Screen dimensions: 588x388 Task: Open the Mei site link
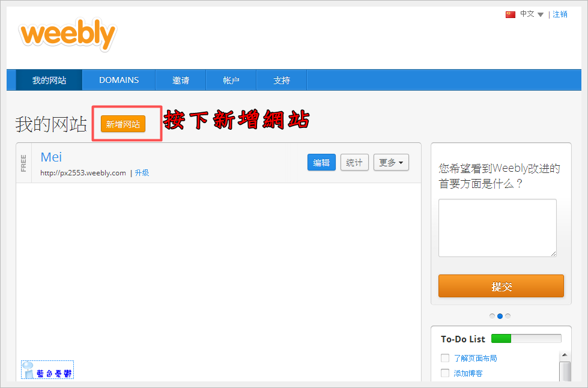pyautogui.click(x=51, y=157)
